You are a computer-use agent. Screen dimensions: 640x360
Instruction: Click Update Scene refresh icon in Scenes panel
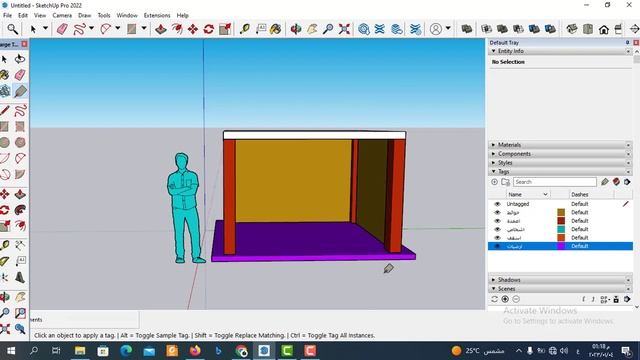(x=494, y=299)
